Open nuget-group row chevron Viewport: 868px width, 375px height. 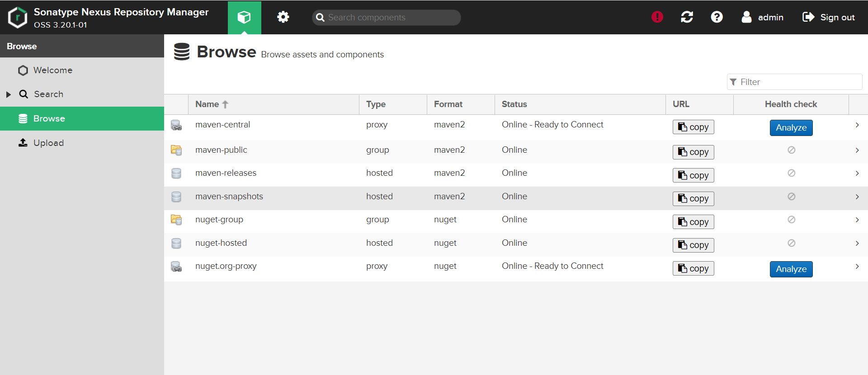point(857,220)
